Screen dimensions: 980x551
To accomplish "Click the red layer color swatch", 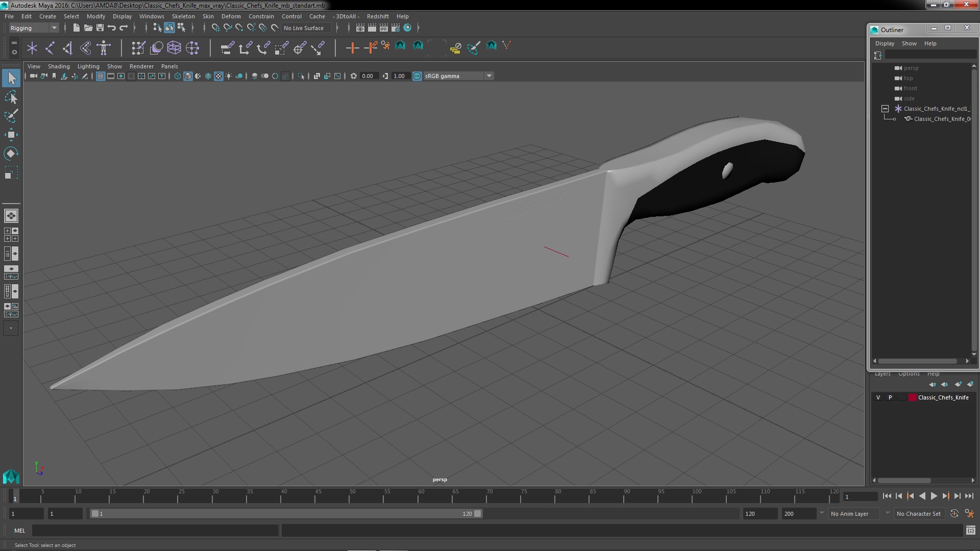I will 912,397.
